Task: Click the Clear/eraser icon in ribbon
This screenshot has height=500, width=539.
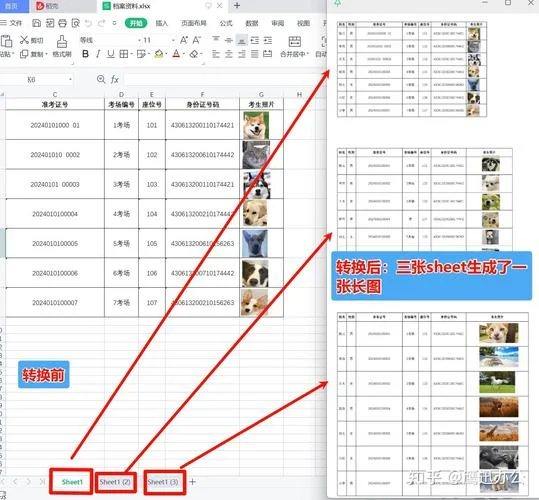Action: pos(194,54)
